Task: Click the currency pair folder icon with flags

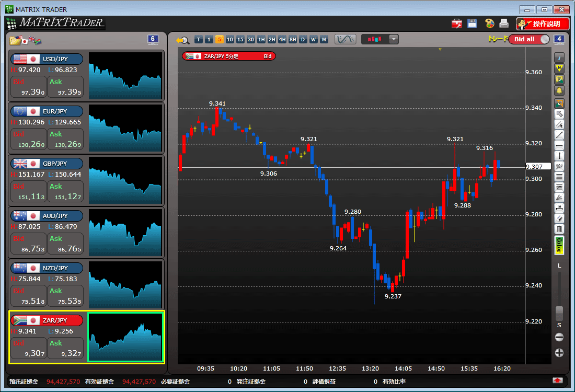Action: (x=25, y=40)
